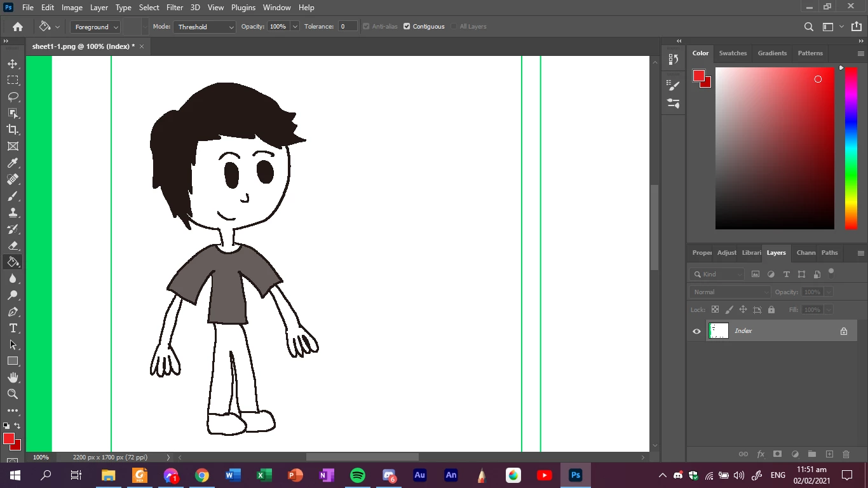This screenshot has width=868, height=488.
Task: Select the Eyedropper tool
Action: [13, 163]
